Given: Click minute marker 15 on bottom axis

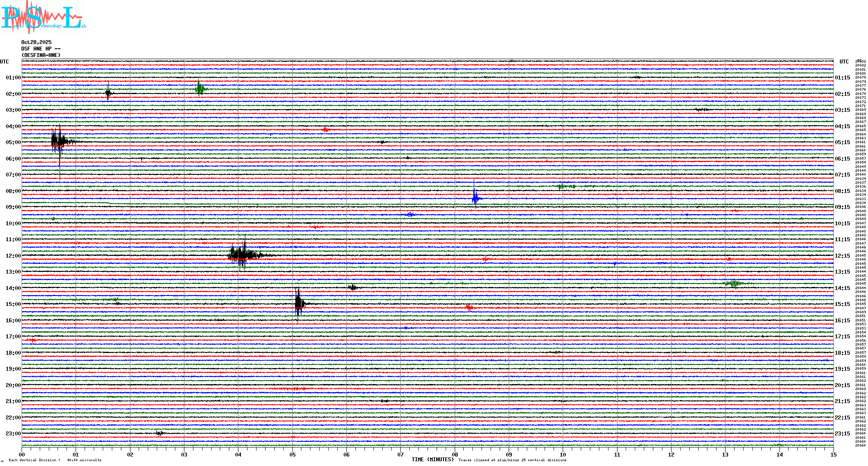Looking at the screenshot, I should tap(833, 454).
